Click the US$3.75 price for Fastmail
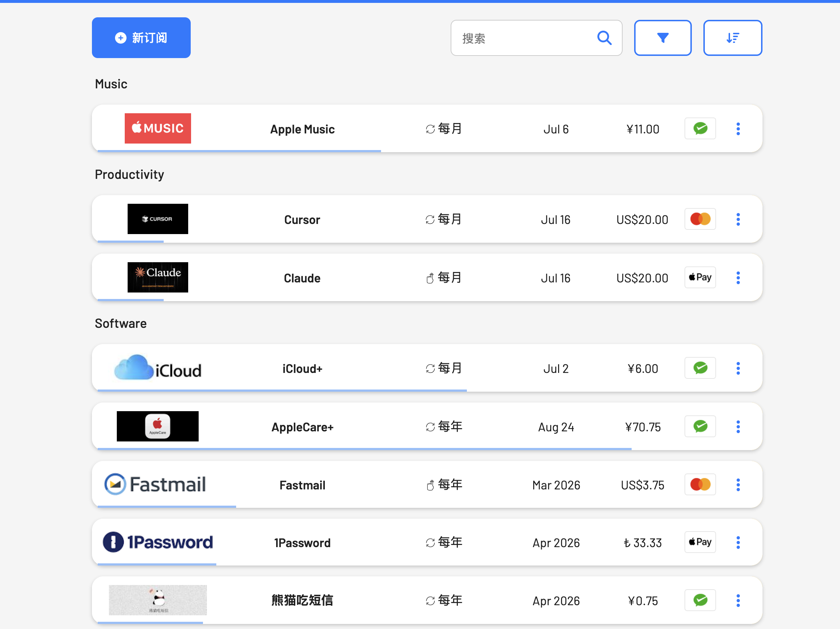This screenshot has width=840, height=629. tap(642, 485)
